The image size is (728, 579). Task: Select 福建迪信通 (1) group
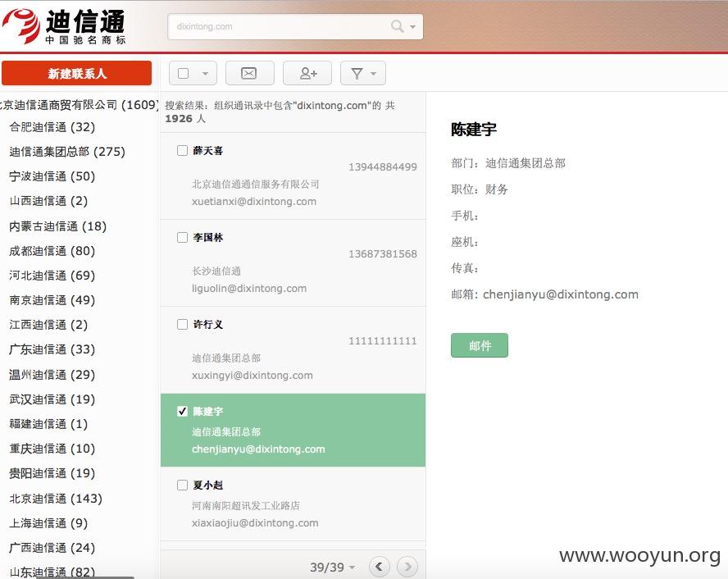pos(48,424)
